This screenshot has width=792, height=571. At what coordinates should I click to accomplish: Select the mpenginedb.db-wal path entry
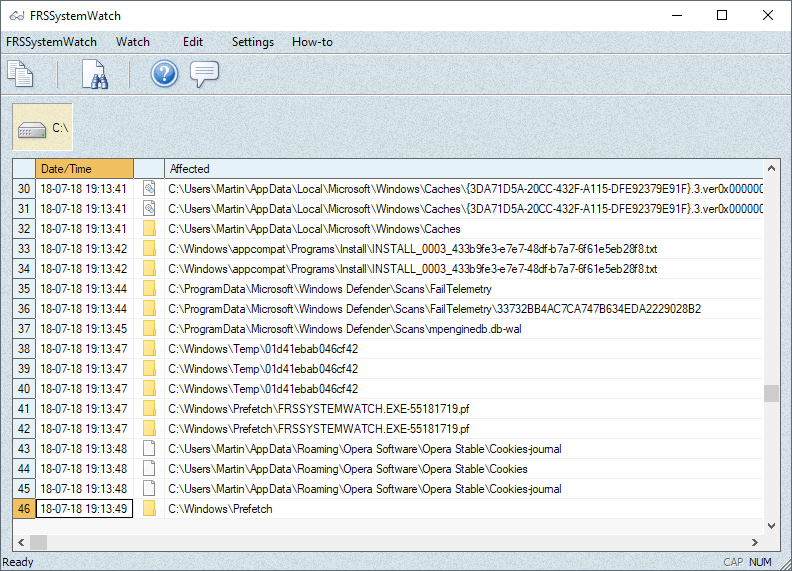(x=344, y=329)
